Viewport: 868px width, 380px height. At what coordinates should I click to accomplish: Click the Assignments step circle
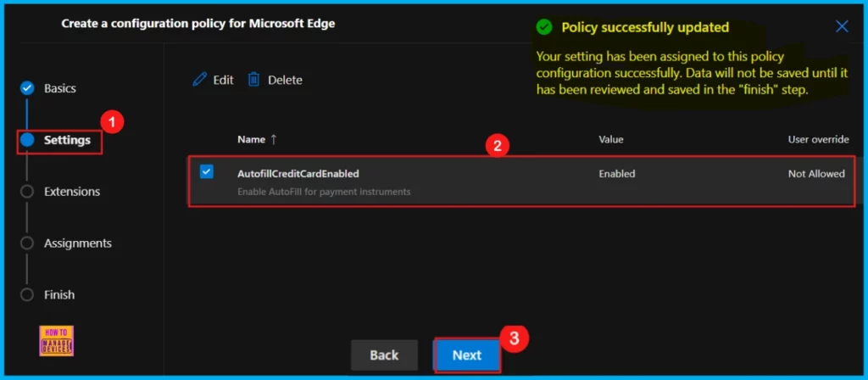pos(27,243)
